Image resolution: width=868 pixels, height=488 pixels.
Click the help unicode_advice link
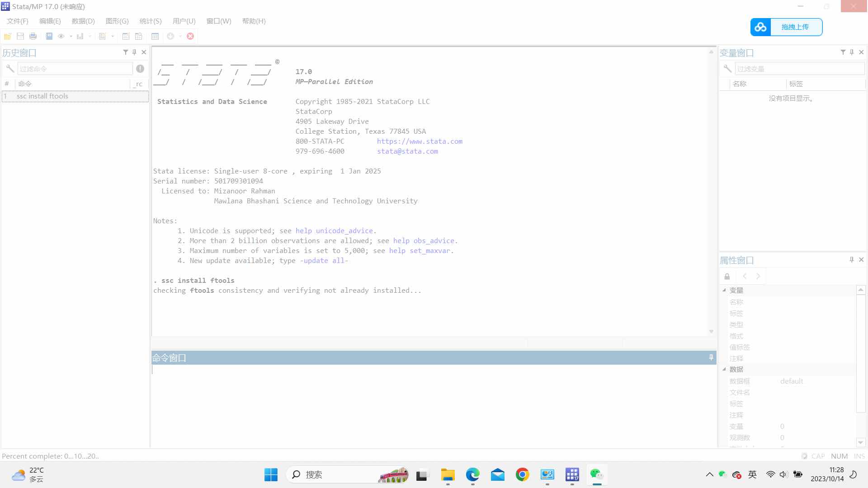click(x=334, y=231)
